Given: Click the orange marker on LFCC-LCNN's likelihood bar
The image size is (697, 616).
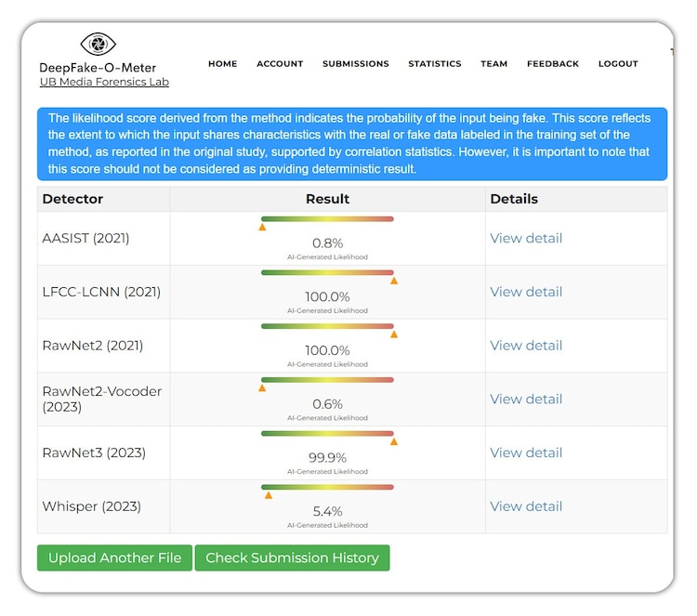Looking at the screenshot, I should [393, 281].
